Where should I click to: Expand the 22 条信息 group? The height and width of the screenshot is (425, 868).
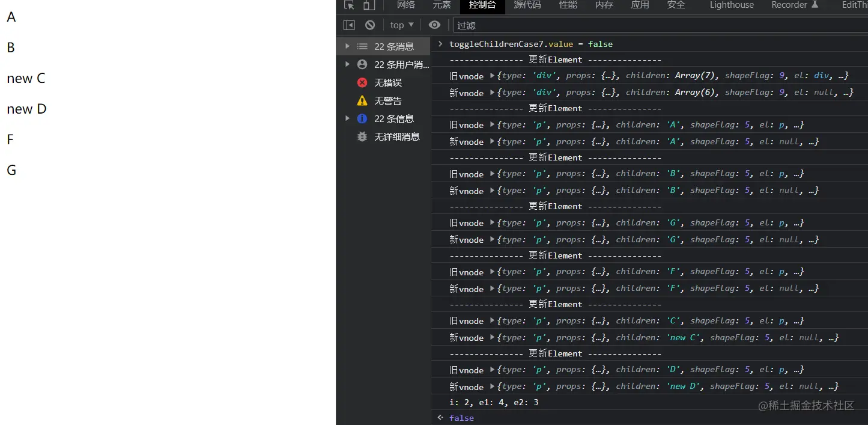(x=347, y=118)
